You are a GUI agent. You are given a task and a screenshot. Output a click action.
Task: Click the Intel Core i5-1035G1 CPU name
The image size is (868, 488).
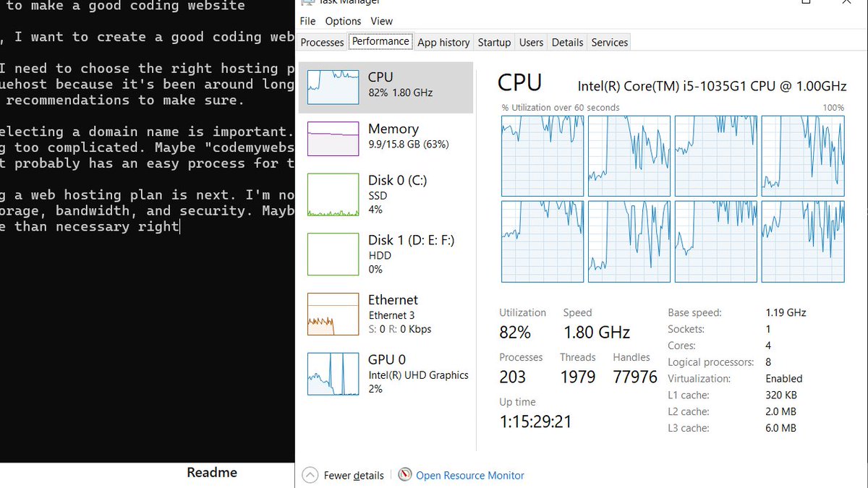pyautogui.click(x=712, y=86)
